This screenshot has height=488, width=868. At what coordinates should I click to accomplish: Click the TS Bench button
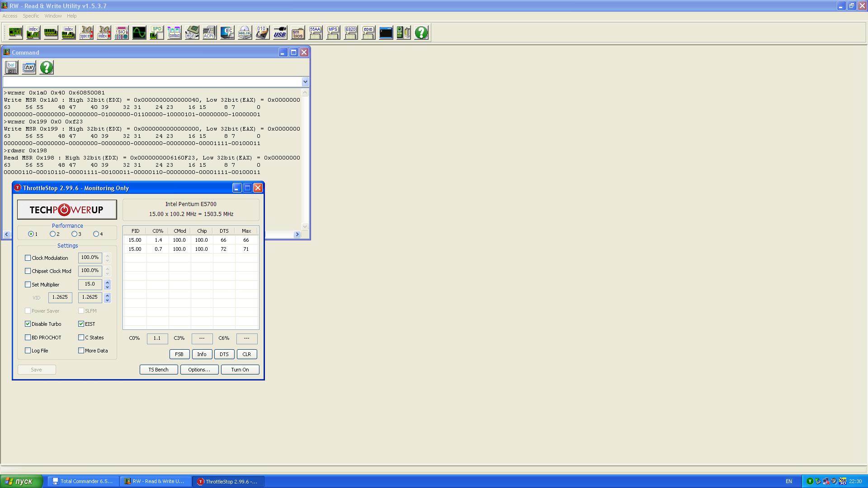pyautogui.click(x=159, y=370)
